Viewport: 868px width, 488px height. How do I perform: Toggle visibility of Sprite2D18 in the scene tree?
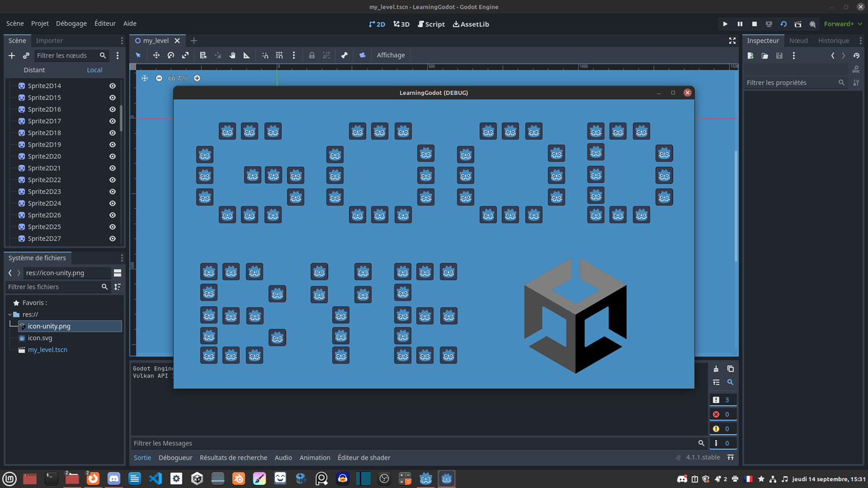pyautogui.click(x=112, y=133)
